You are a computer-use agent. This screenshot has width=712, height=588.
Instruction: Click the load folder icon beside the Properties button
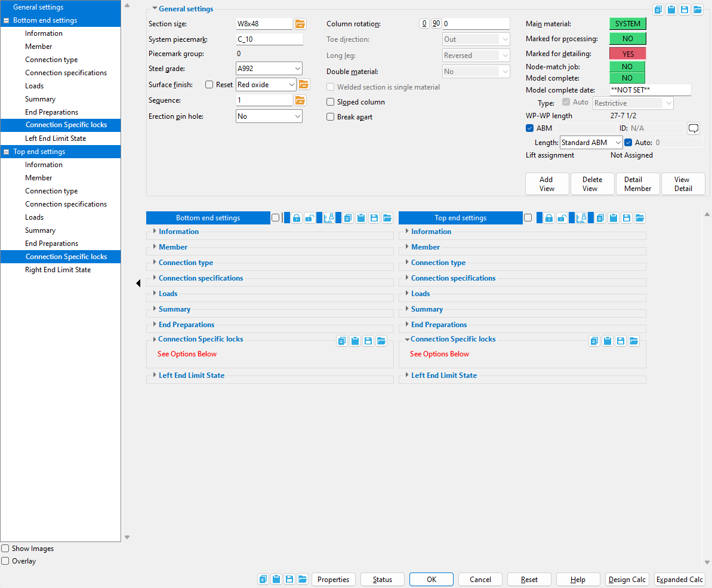click(x=303, y=579)
